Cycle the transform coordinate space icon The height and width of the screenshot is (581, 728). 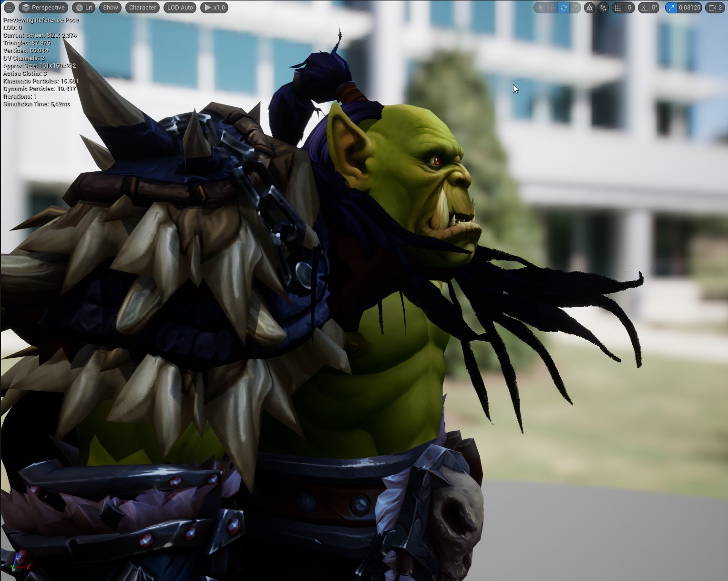tap(590, 8)
